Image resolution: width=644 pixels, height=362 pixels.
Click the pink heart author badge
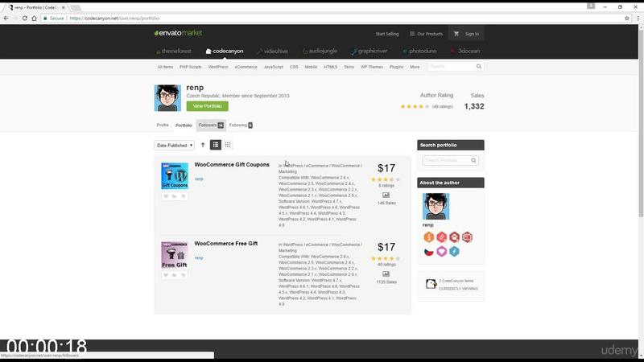coord(441,252)
